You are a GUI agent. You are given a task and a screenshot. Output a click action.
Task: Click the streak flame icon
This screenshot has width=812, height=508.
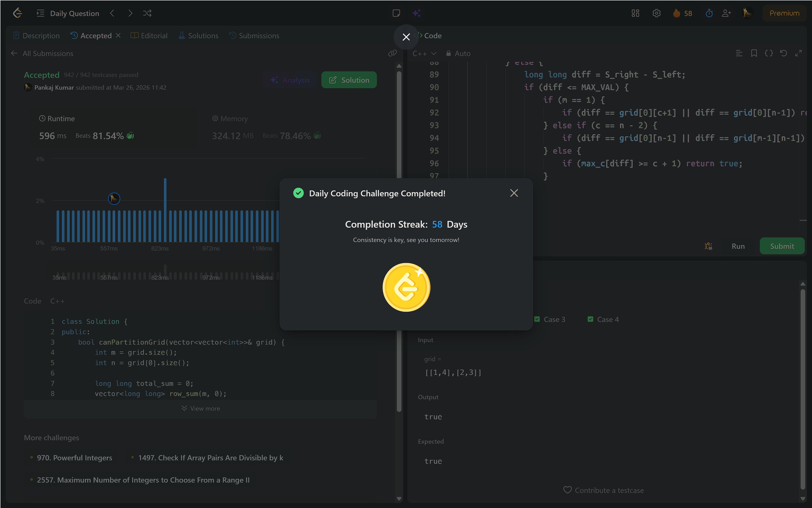point(677,13)
